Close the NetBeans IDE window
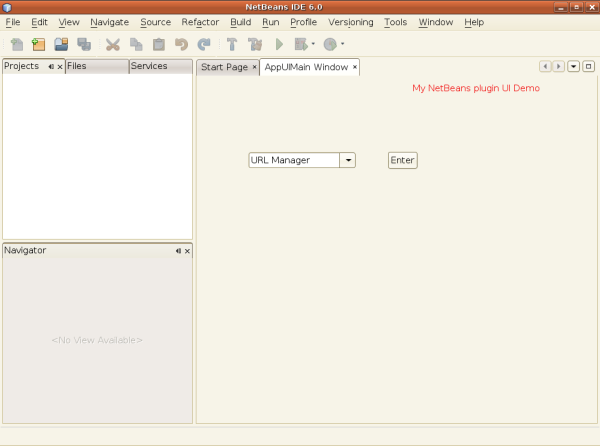This screenshot has width=600, height=446. click(592, 7)
